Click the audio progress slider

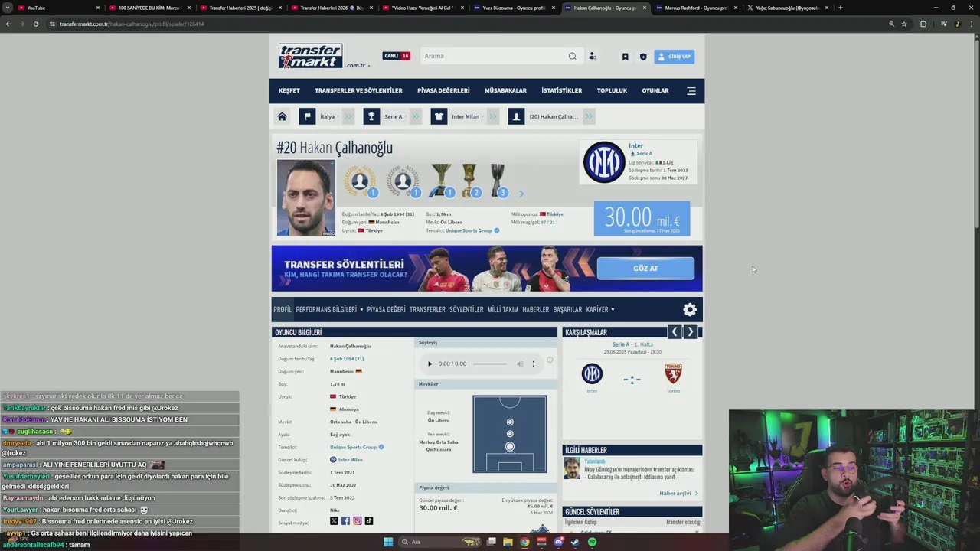(490, 364)
